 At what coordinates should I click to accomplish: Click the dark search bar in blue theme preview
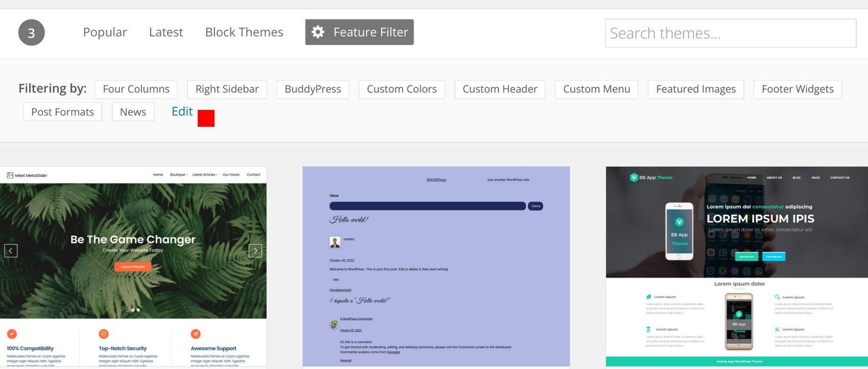pyautogui.click(x=427, y=206)
